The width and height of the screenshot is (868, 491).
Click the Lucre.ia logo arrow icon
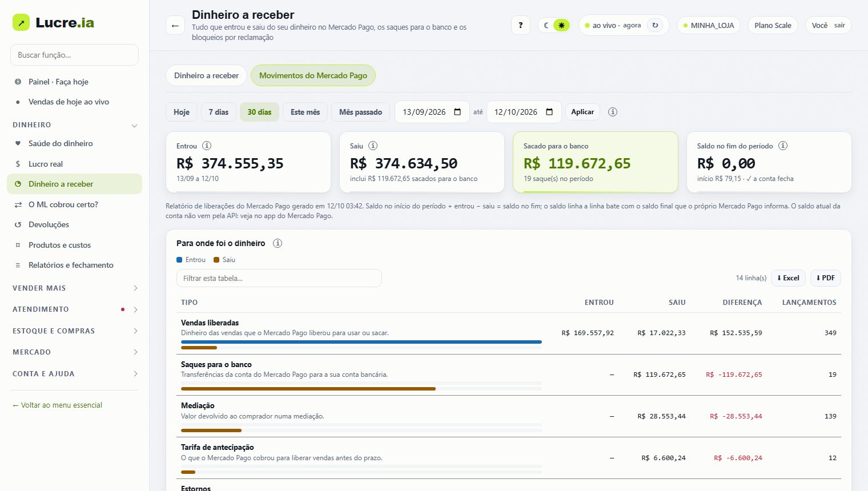(x=21, y=22)
